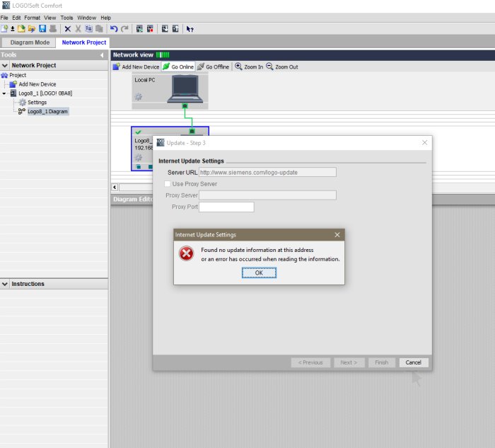
Task: Switch to the Diagram Mode tab
Action: [x=30, y=42]
